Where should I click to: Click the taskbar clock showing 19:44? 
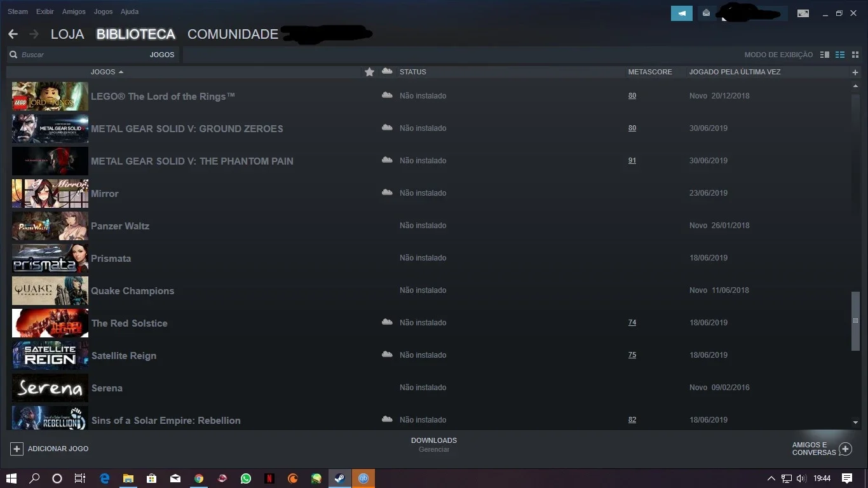coord(822,478)
